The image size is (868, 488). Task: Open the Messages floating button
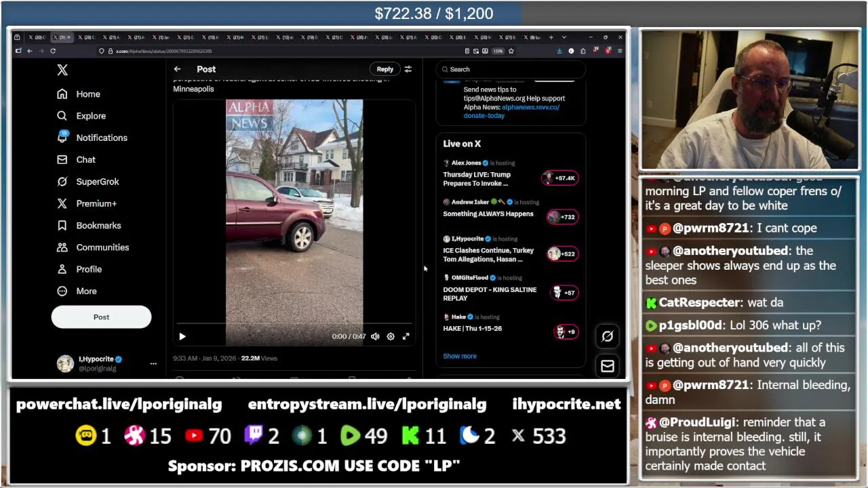click(608, 367)
